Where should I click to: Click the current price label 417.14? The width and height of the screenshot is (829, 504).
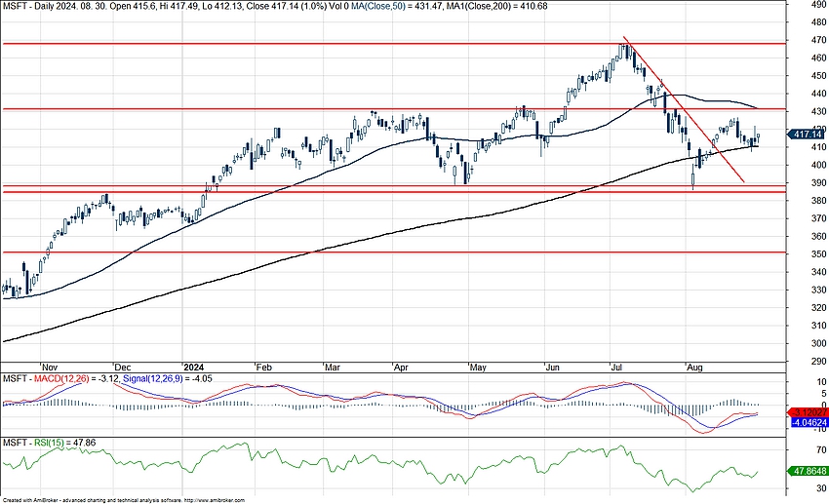click(x=808, y=135)
